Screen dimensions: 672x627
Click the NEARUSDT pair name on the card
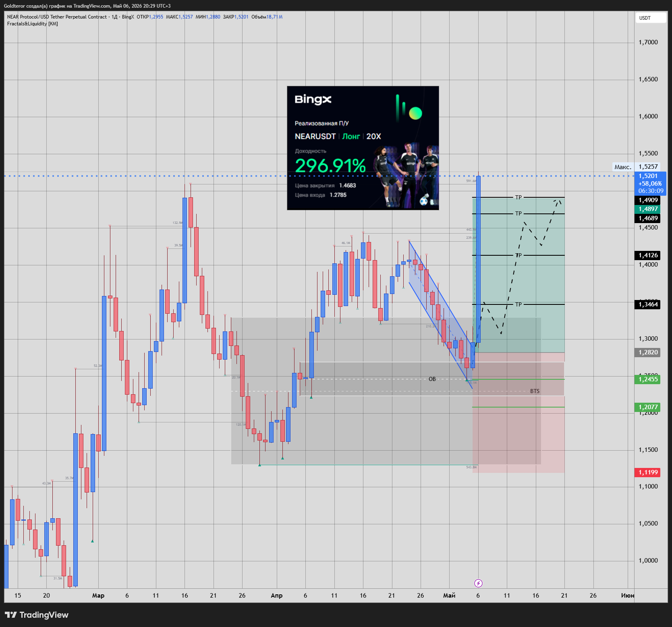click(315, 137)
